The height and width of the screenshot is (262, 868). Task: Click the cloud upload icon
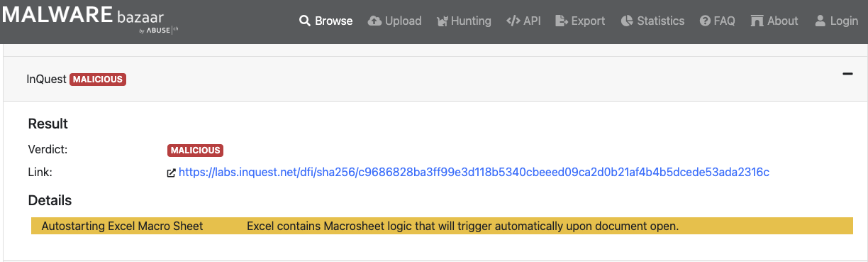[374, 21]
